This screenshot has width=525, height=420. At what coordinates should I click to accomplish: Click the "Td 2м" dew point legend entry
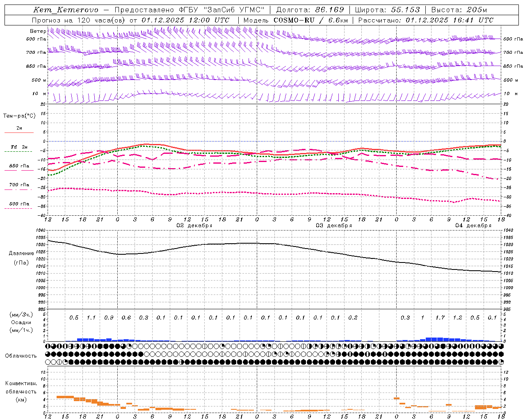coord(19,147)
